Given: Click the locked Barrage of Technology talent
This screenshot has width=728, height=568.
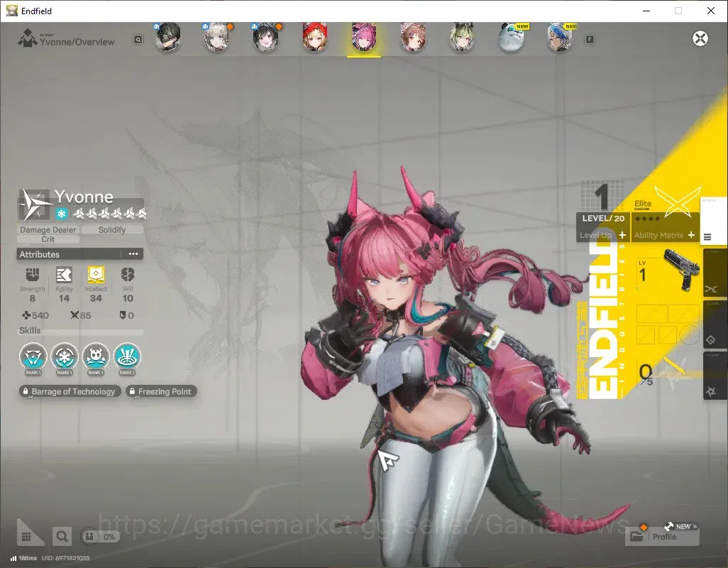Looking at the screenshot, I should (70, 391).
